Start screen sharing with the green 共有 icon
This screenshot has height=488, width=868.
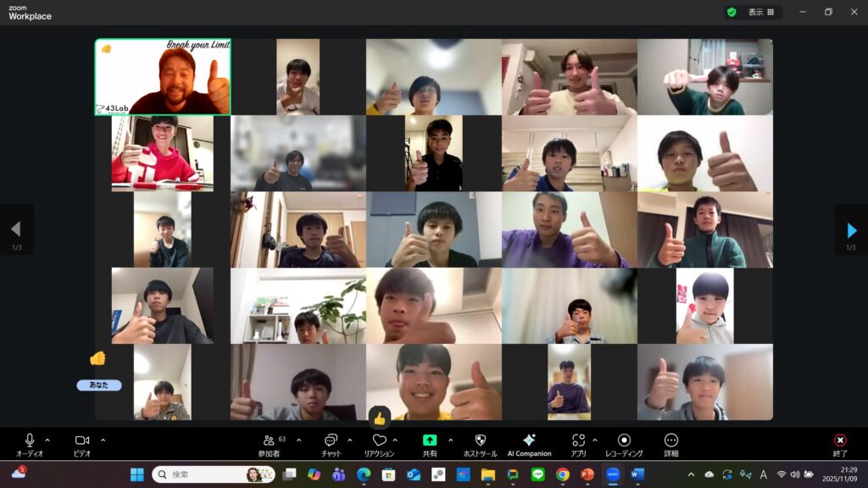(x=430, y=441)
